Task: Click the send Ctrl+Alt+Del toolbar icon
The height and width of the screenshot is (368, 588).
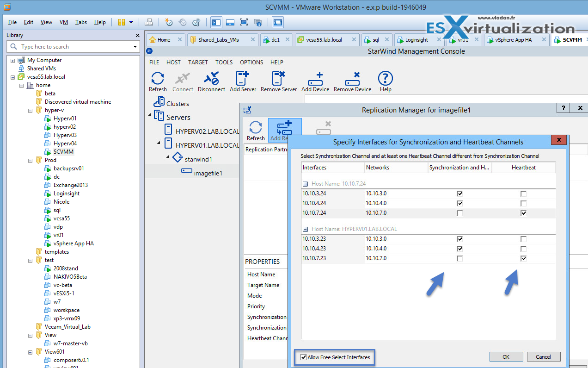Action: 149,22
